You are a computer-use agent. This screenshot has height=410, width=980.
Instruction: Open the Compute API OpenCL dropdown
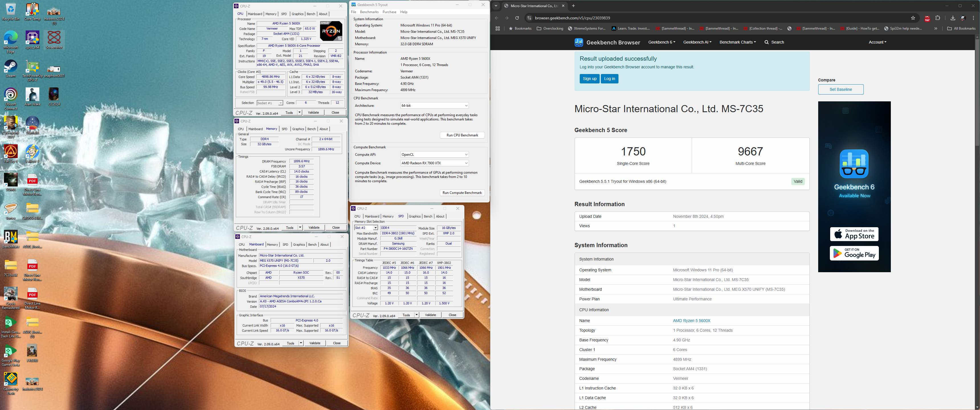tap(434, 155)
